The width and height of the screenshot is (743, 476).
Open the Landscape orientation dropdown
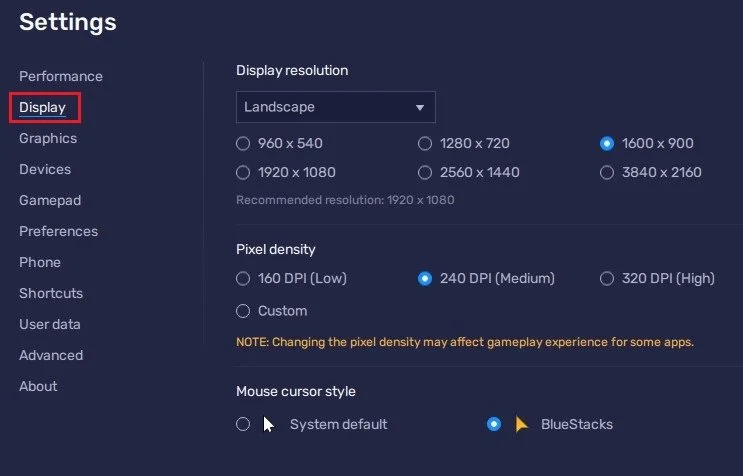(x=335, y=107)
